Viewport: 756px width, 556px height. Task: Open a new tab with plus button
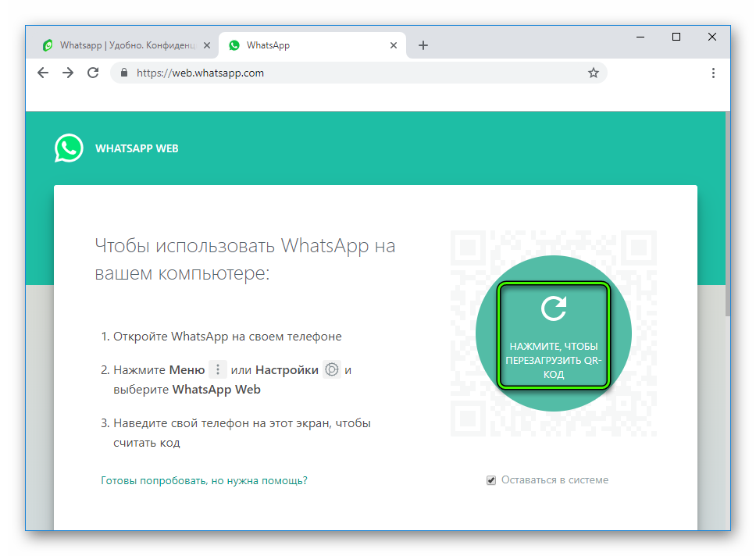point(423,45)
